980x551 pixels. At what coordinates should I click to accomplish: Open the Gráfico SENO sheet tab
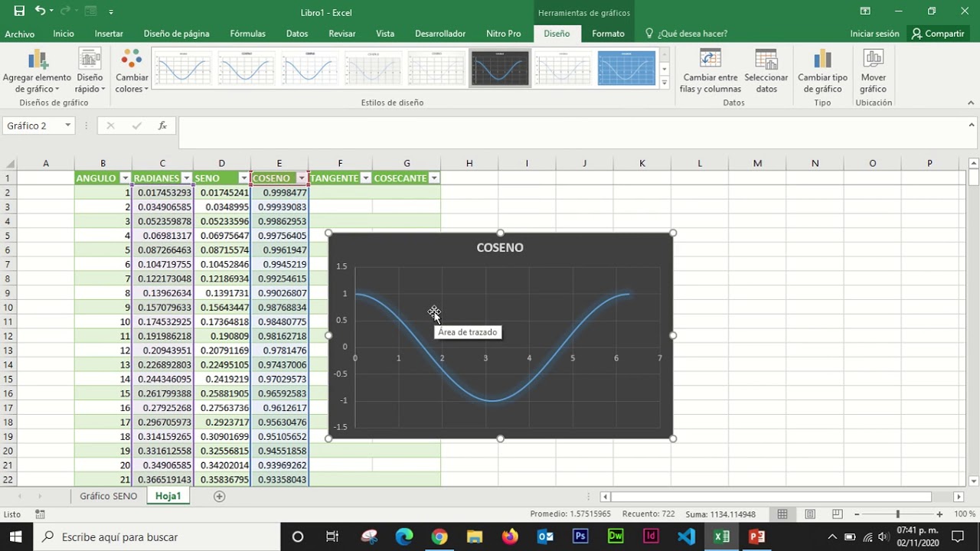click(x=108, y=496)
